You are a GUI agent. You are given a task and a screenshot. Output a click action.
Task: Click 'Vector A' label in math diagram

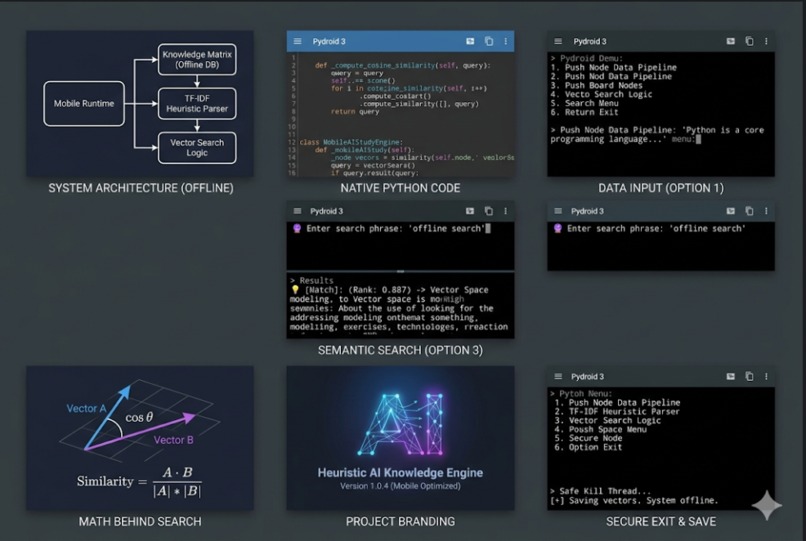click(x=86, y=408)
